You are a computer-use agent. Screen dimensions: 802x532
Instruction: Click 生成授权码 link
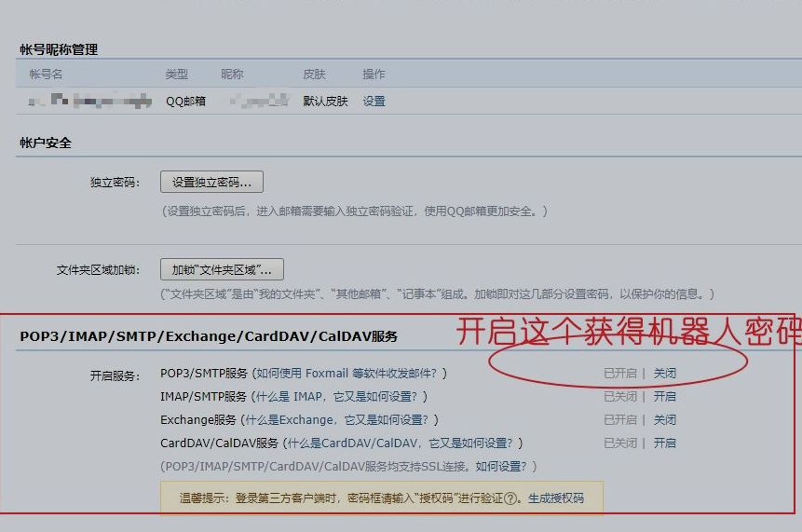(x=556, y=498)
